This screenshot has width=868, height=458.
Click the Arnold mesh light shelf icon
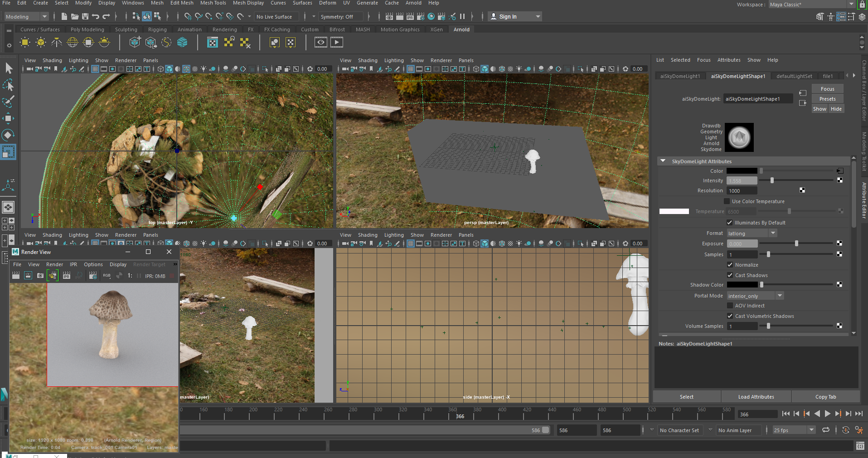coord(41,43)
